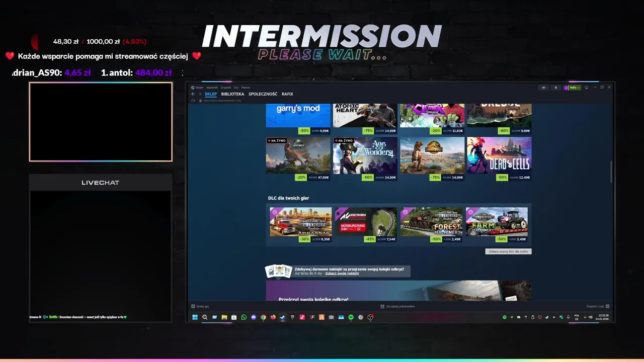Image resolution: width=644 pixels, height=362 pixels.
Task: Click the microphone system tray icon
Action: 568,317
